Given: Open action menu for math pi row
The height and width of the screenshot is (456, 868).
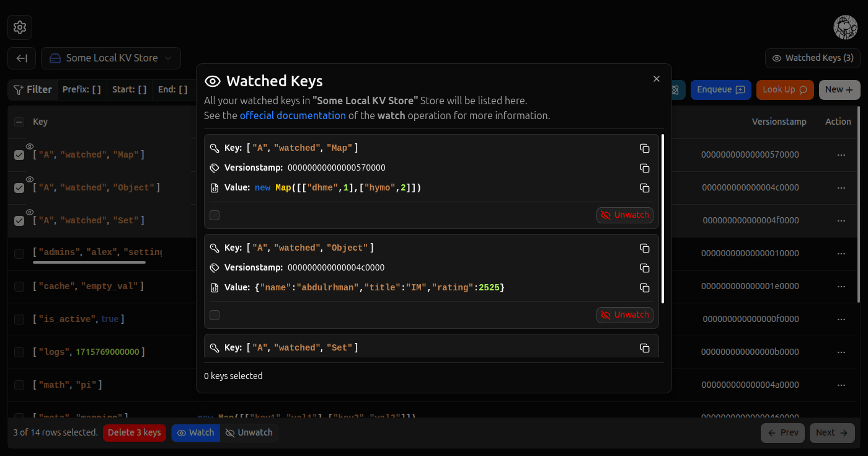Looking at the screenshot, I should click(x=841, y=385).
